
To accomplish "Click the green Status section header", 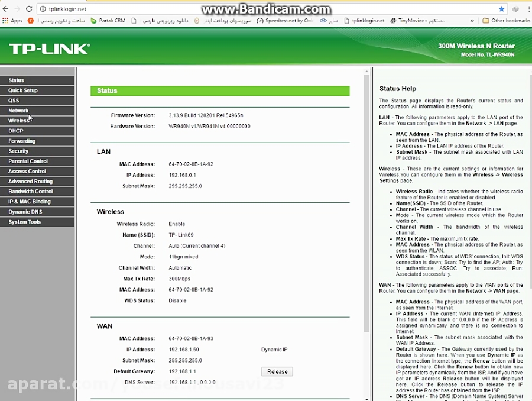I will (x=220, y=90).
